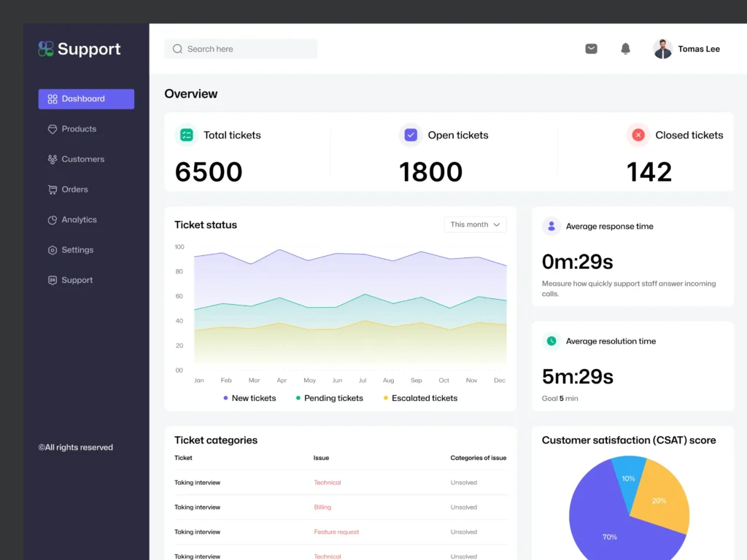Click the Jul label on chart axis

[363, 381]
